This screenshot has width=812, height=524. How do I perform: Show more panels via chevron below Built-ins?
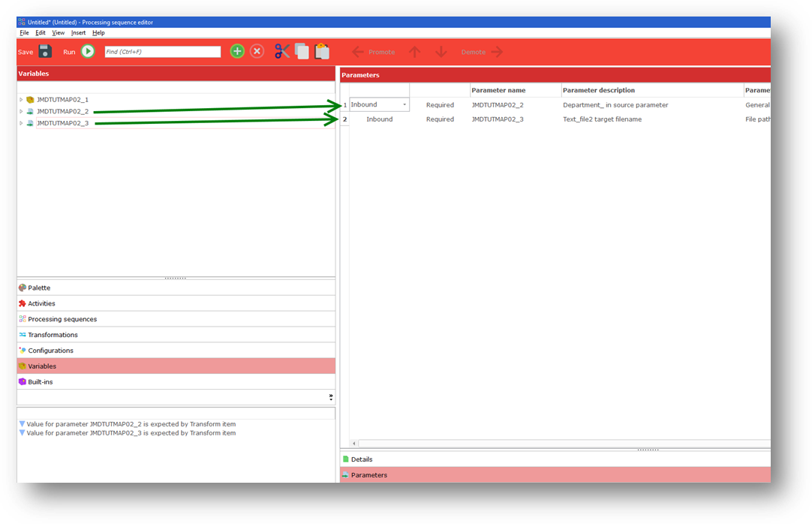(331, 397)
